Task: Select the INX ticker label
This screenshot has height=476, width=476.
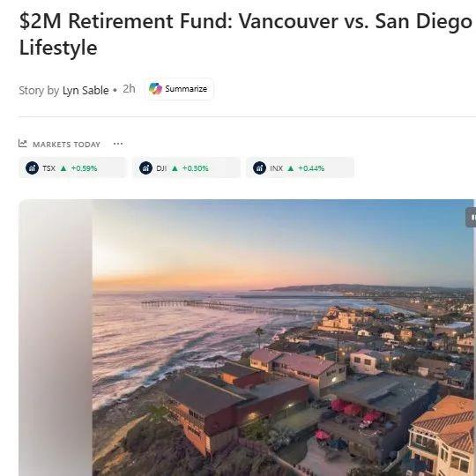Action: [276, 168]
